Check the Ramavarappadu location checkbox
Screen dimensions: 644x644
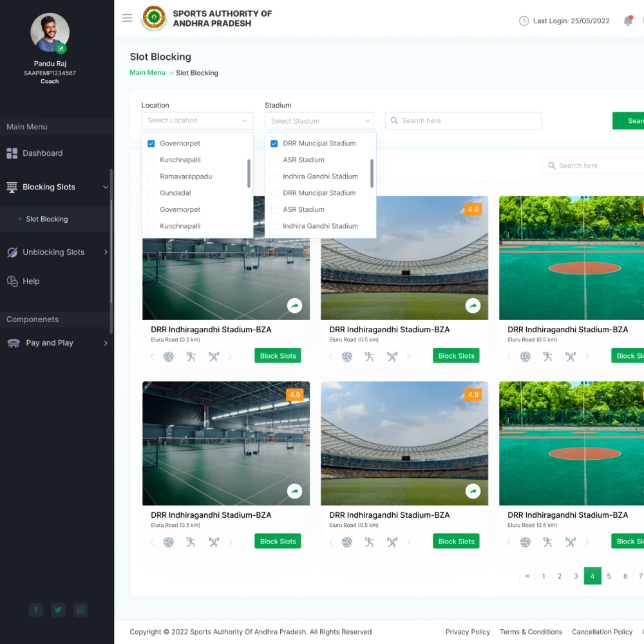[151, 176]
